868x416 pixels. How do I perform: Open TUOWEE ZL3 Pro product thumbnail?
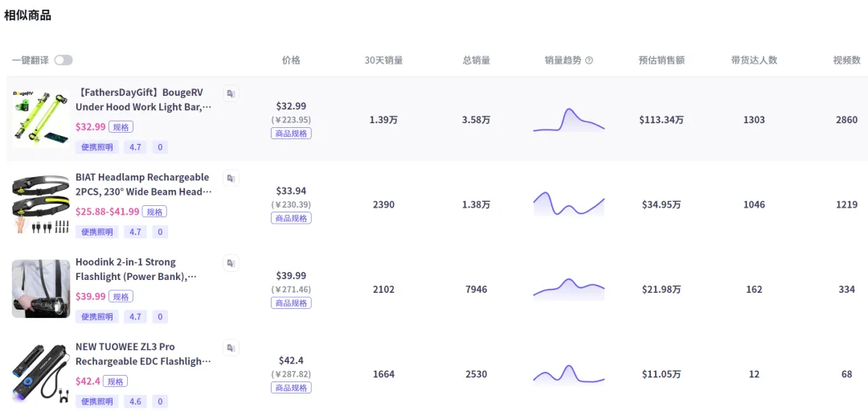41,373
